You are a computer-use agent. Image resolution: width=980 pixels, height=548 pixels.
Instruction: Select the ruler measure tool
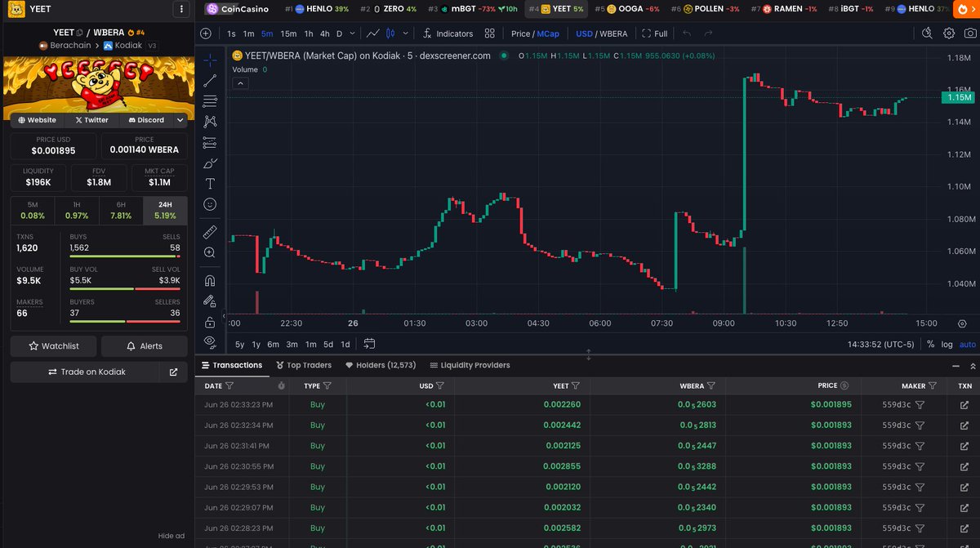coord(210,231)
